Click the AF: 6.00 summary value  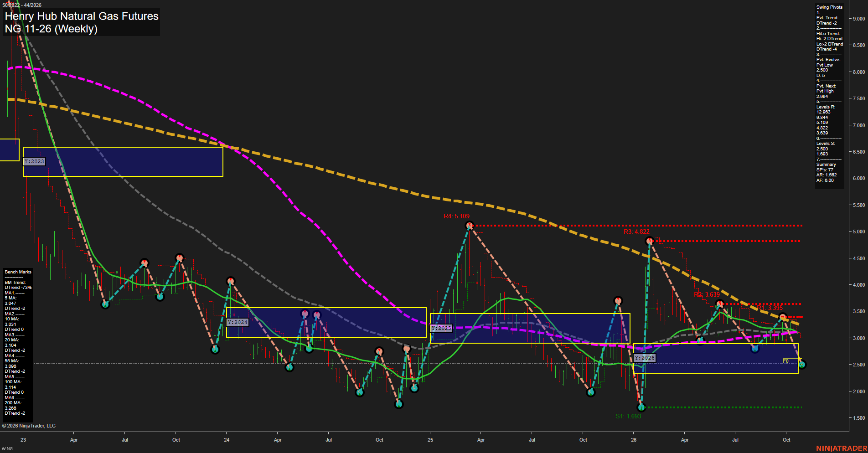tap(825, 180)
